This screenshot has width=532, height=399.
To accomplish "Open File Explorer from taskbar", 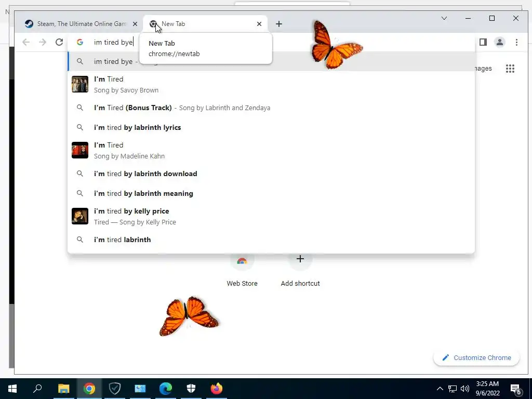I will click(63, 389).
